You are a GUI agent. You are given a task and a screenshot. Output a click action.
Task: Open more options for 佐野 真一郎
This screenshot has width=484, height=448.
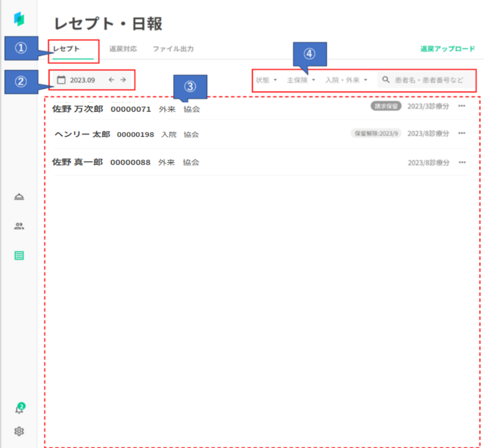click(462, 163)
